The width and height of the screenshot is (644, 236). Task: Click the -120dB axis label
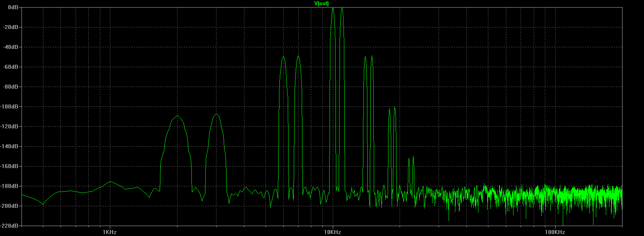pos(10,126)
